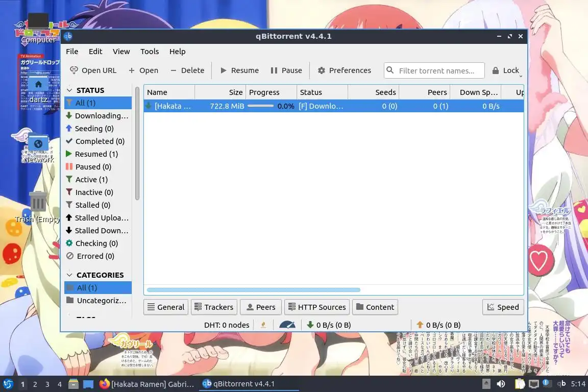Screen dimensions: 588x392
Task: Filter by Completed (0)
Action: (98, 141)
